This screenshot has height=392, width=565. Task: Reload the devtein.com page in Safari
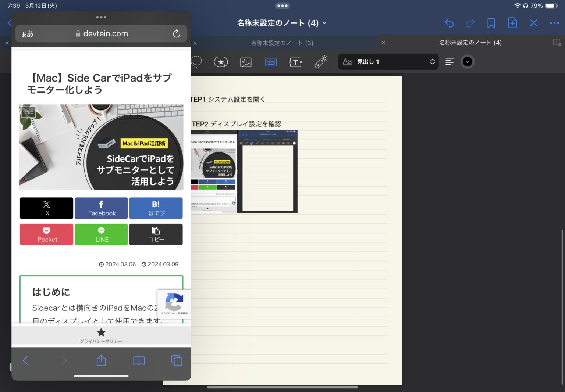pyautogui.click(x=177, y=33)
